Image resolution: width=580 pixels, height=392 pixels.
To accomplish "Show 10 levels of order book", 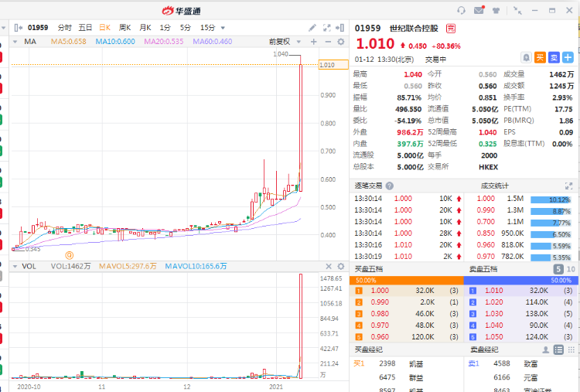I will pyautogui.click(x=571, y=269).
